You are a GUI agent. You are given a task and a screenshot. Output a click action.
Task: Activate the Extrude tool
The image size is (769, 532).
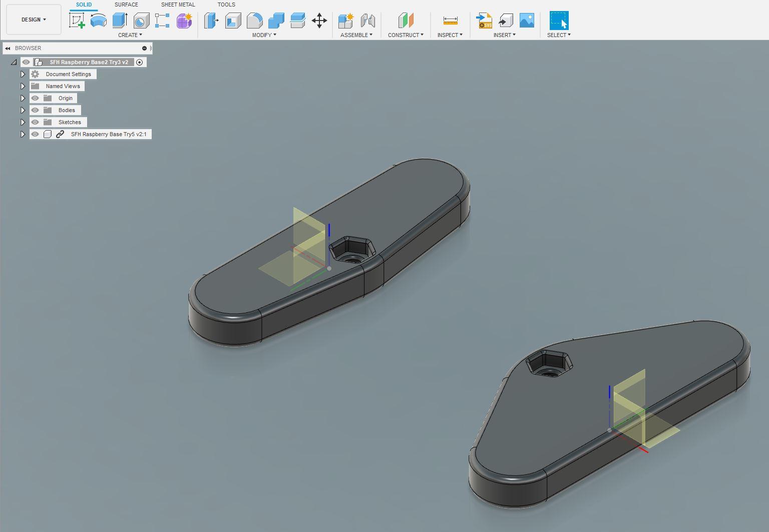point(120,21)
